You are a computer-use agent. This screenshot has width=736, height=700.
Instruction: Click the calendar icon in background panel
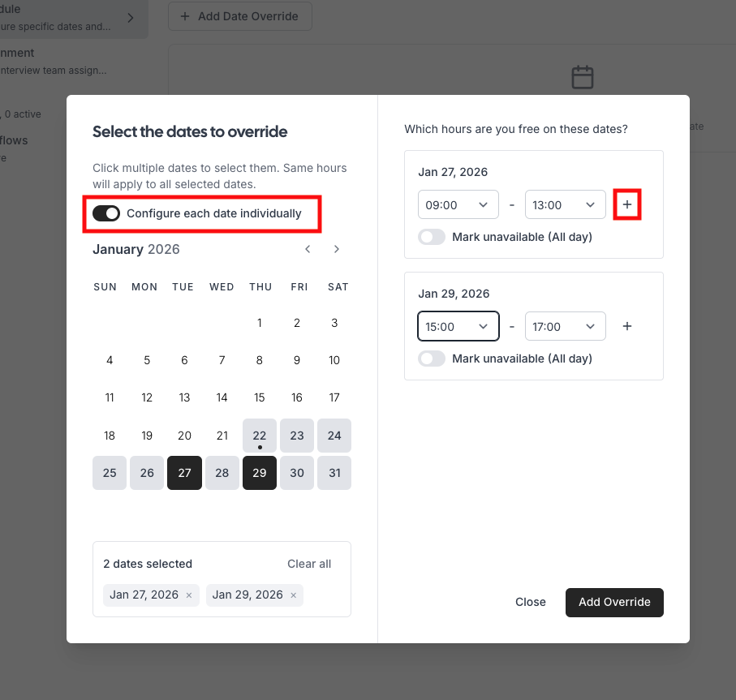583,77
